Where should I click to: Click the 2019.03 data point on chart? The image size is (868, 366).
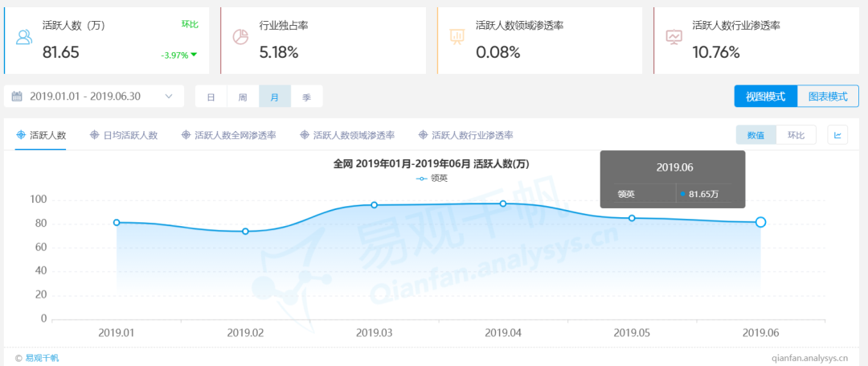pos(375,205)
